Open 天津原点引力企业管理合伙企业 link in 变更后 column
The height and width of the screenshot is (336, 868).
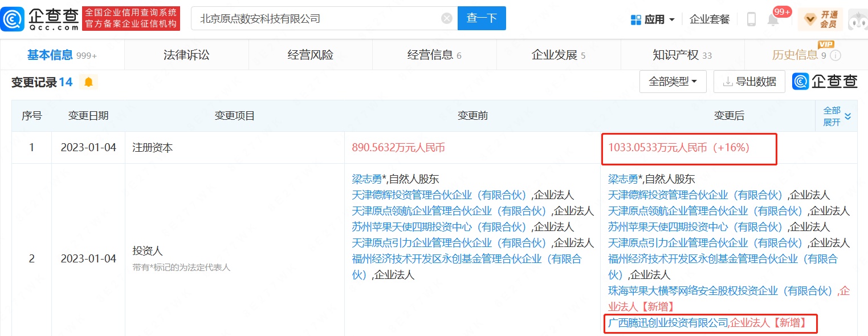click(x=708, y=243)
